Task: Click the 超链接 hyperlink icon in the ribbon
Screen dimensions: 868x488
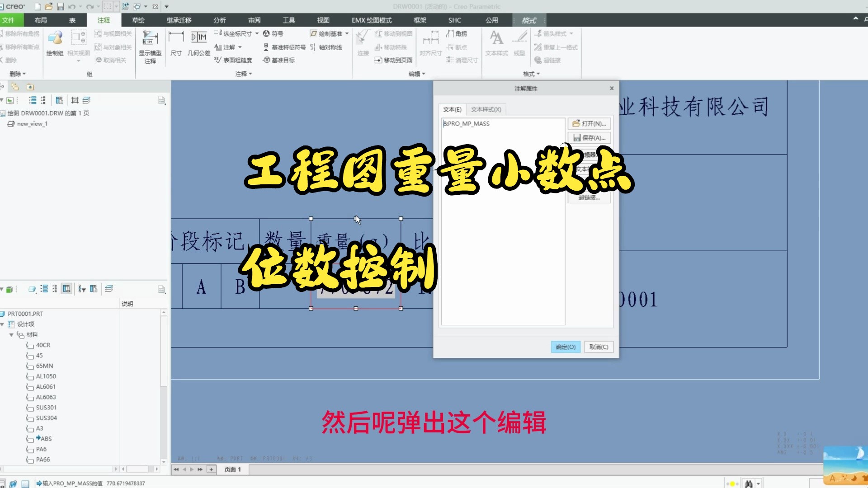Action: click(547, 60)
